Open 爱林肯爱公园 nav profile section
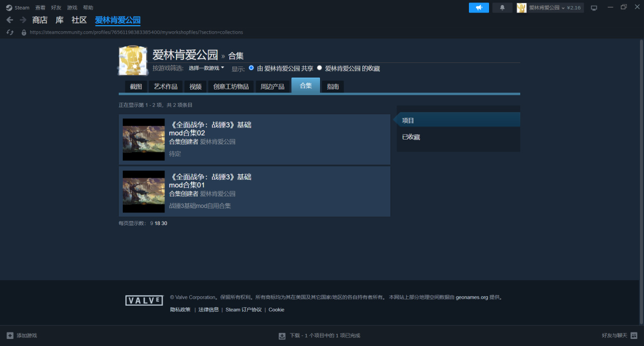 (118, 20)
